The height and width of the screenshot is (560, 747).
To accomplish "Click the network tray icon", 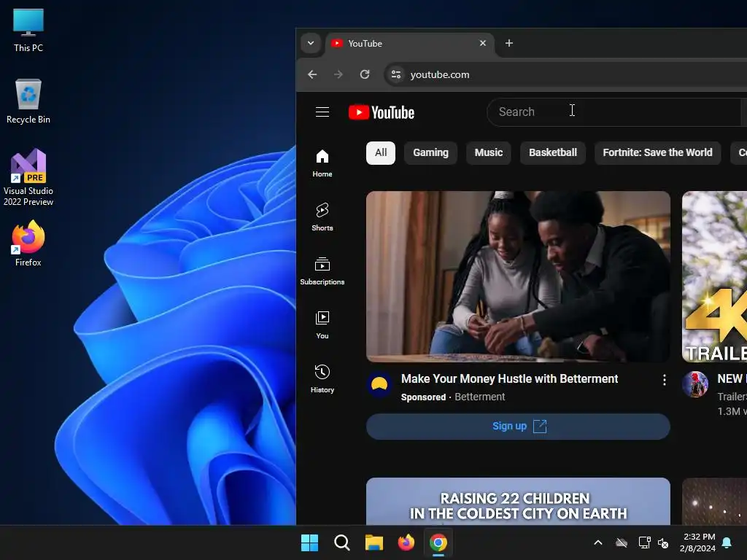I will tap(644, 542).
